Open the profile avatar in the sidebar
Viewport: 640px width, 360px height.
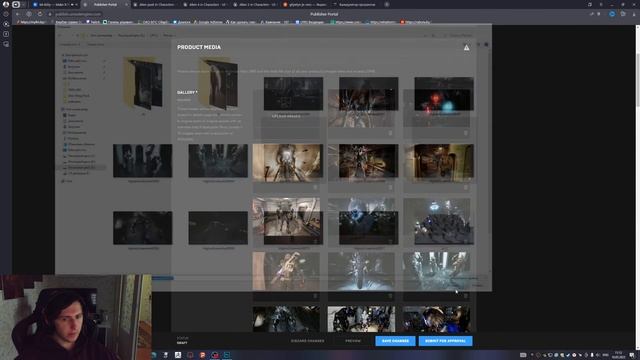pos(6,4)
